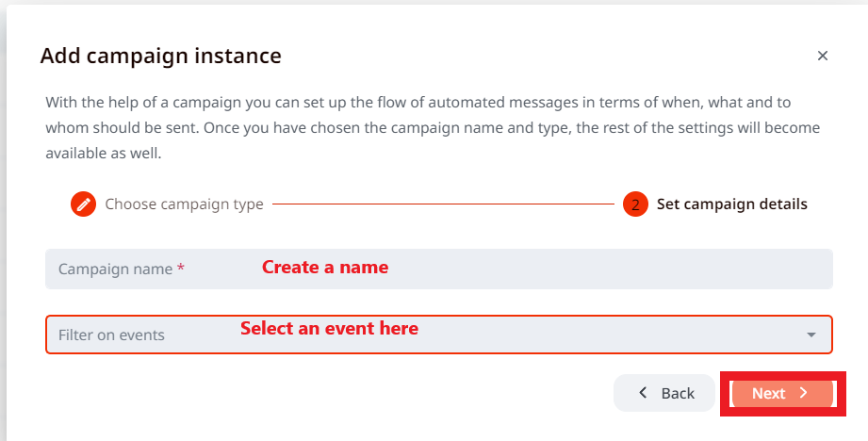
Task: Click the pencil icon for step one
Action: pos(84,204)
